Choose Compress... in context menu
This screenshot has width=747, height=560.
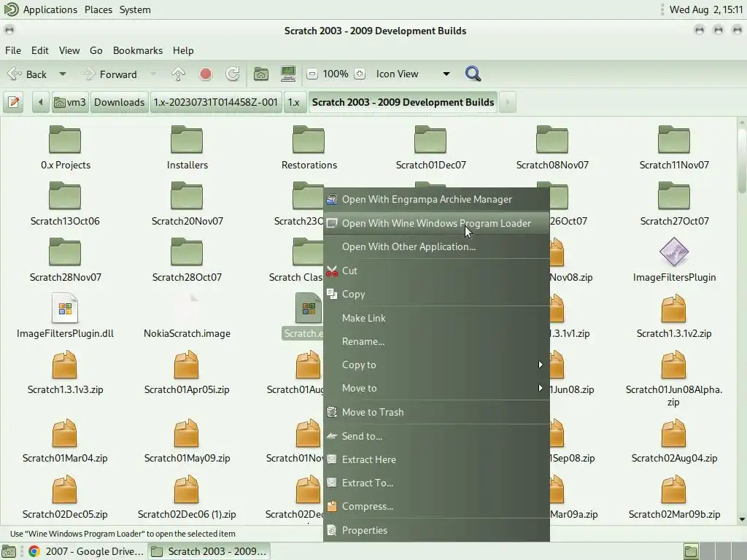(436, 506)
